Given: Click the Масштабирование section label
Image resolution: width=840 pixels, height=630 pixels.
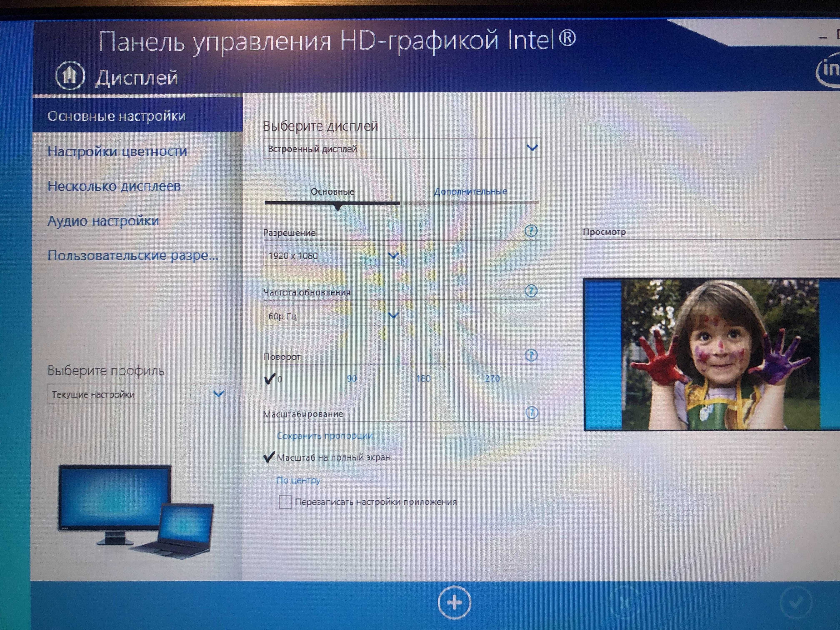Looking at the screenshot, I should click(x=303, y=414).
